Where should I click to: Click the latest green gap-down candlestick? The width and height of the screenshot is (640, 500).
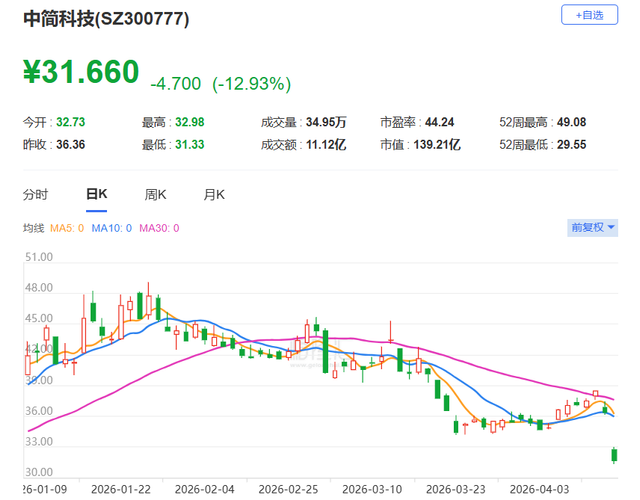coord(614,455)
